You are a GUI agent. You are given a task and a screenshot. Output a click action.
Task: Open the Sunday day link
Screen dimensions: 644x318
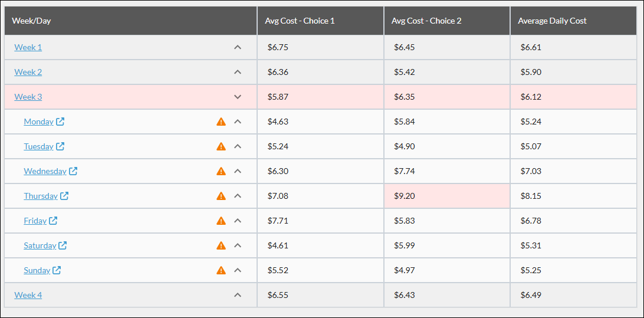point(37,270)
